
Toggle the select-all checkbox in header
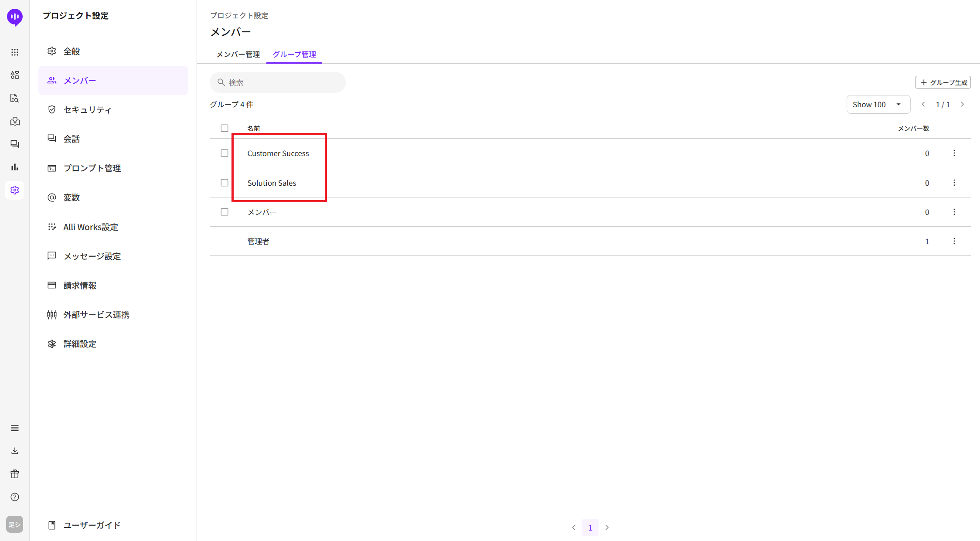pyautogui.click(x=225, y=128)
